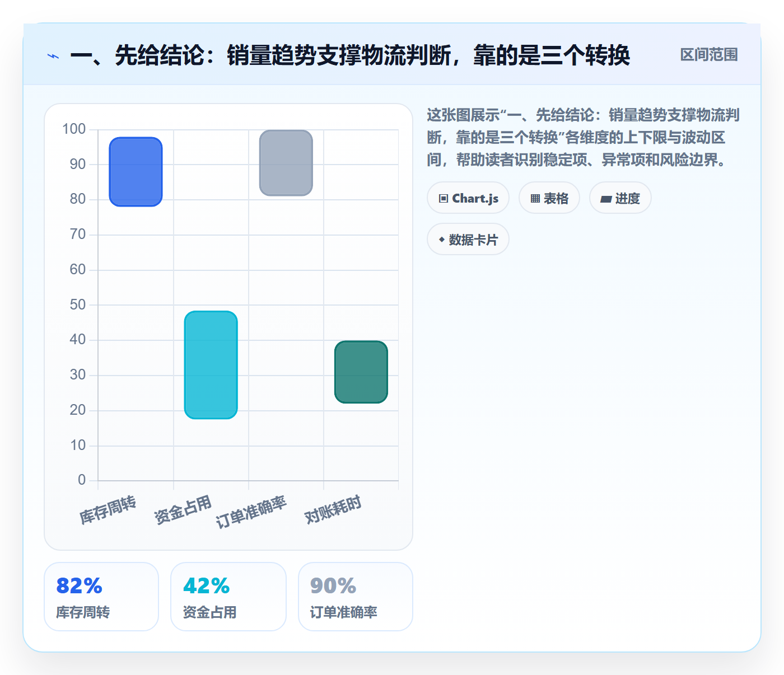The height and width of the screenshot is (675, 784).
Task: Select the 订单准确率 x-axis label
Action: tap(251, 512)
